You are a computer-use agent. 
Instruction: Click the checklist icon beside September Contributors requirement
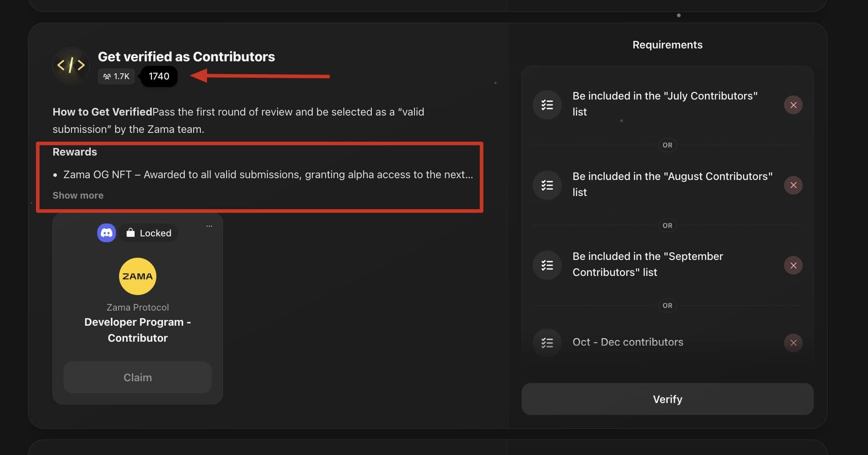[x=546, y=265]
